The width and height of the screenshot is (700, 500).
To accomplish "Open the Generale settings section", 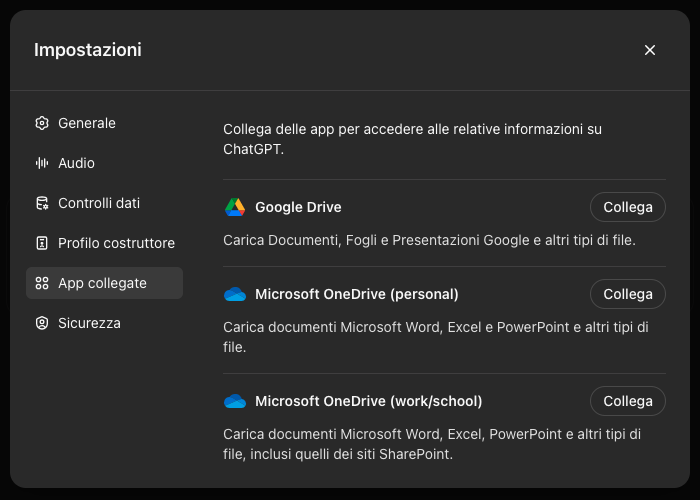I will pyautogui.click(x=104, y=123).
